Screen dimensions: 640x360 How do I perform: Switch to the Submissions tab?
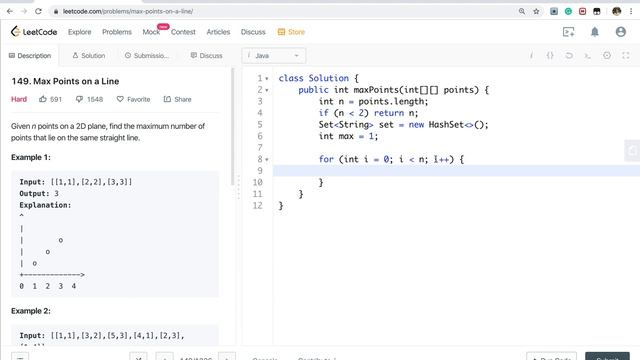[x=146, y=56]
